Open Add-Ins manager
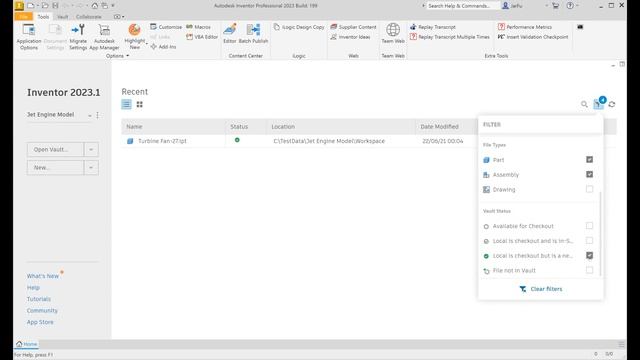Image resolution: width=640 pixels, height=360 pixels. tap(163, 47)
